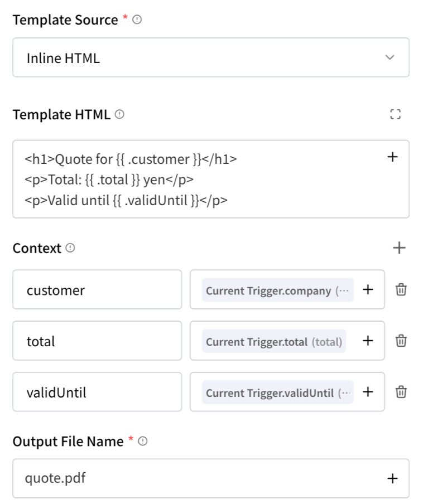423x504 pixels.
Task: Edit the customer context key field
Action: (x=97, y=289)
